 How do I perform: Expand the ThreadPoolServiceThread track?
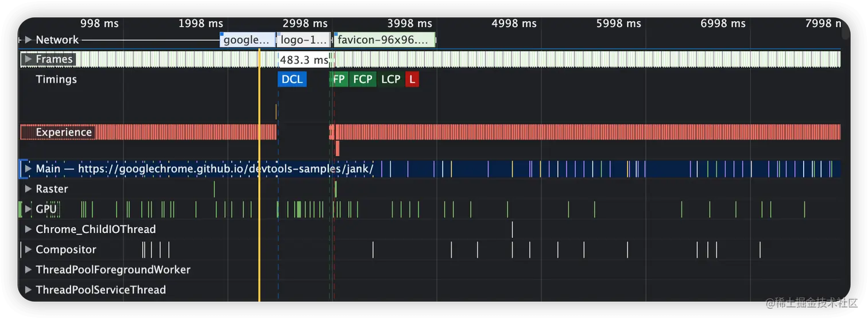point(28,290)
